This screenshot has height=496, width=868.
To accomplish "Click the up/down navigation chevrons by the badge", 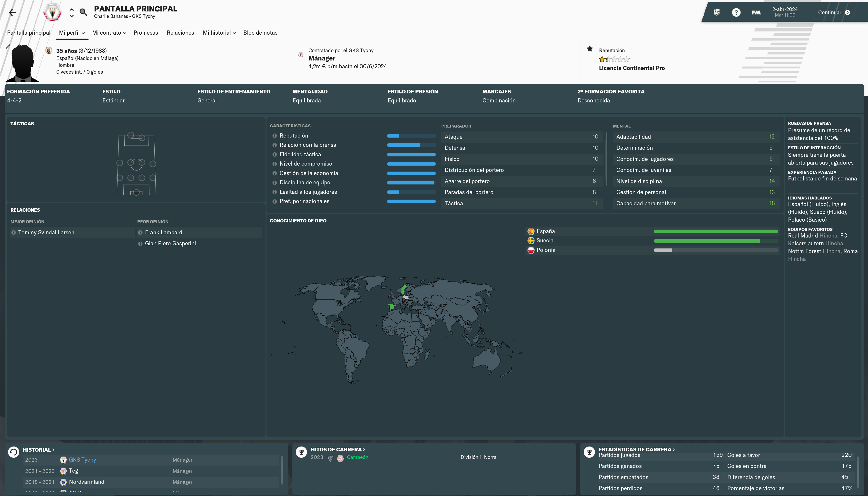I will [71, 13].
